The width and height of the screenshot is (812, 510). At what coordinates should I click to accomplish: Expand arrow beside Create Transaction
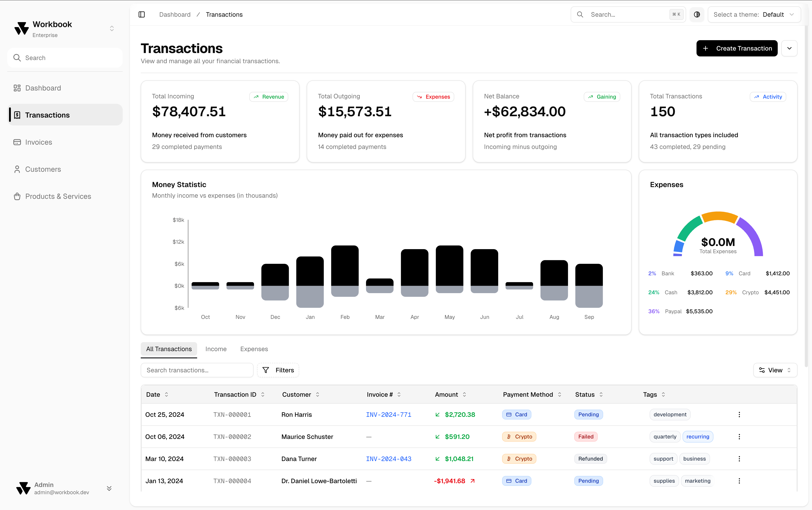click(x=789, y=48)
